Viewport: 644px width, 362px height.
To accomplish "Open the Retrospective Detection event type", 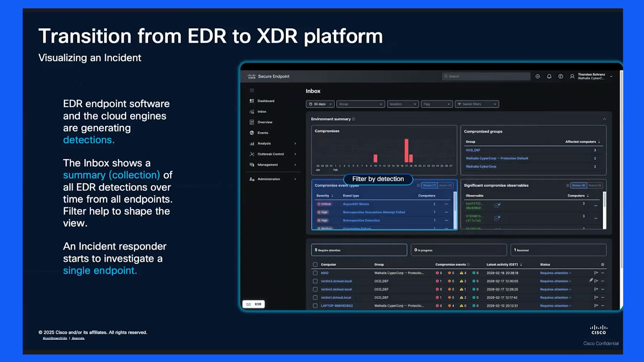I will click(x=361, y=221).
